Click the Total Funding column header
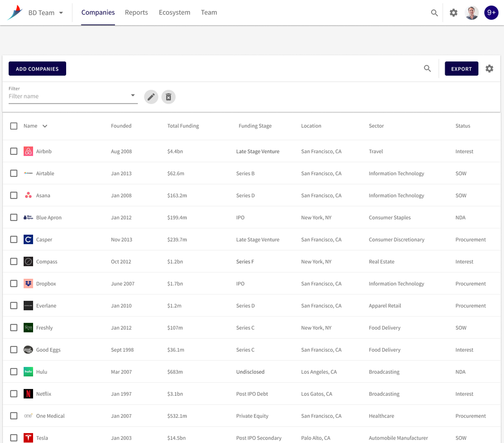Screen dimensions: 504x443 (x=183, y=126)
